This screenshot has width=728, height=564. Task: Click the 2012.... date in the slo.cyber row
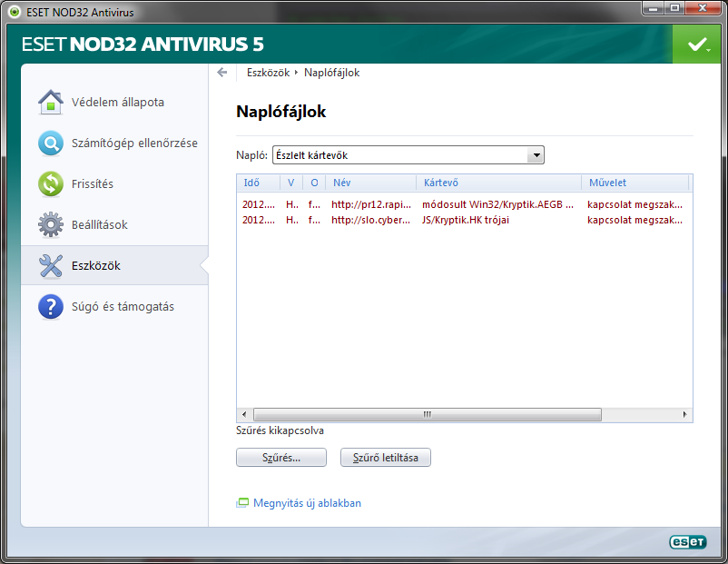[x=259, y=220]
